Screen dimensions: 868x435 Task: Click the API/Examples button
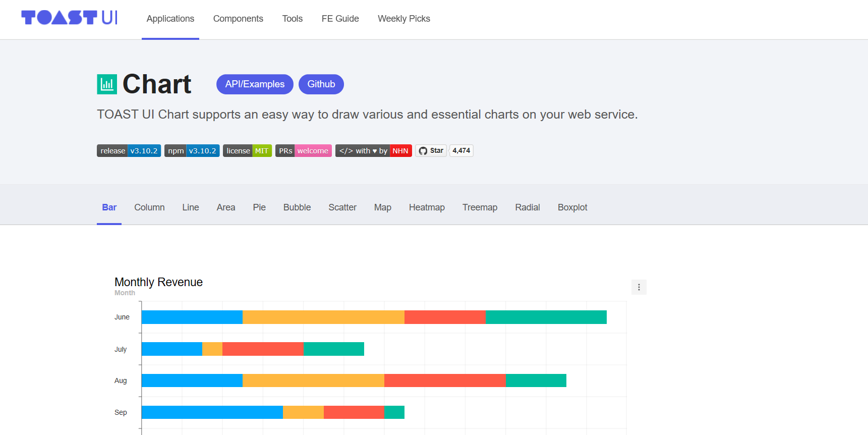[255, 84]
